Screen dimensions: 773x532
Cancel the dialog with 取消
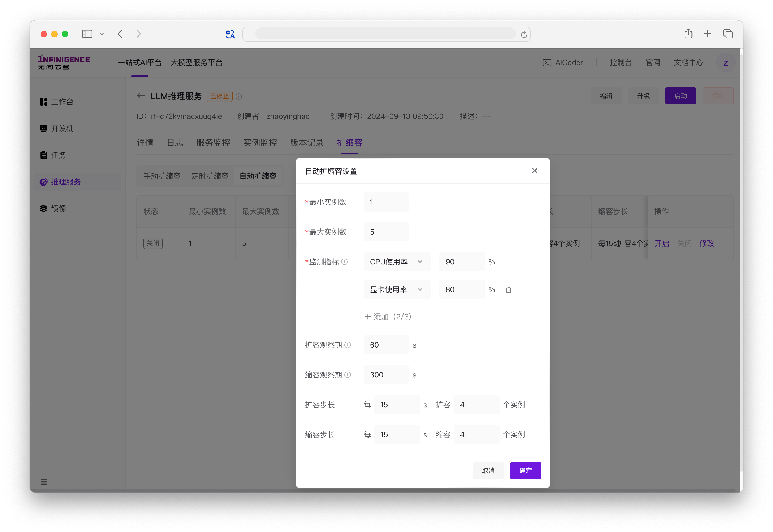488,470
